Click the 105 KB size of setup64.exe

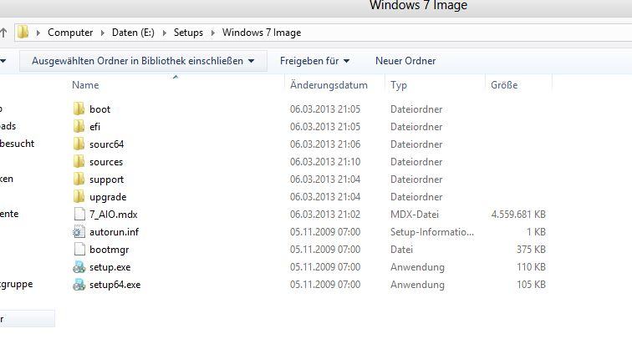tap(531, 285)
